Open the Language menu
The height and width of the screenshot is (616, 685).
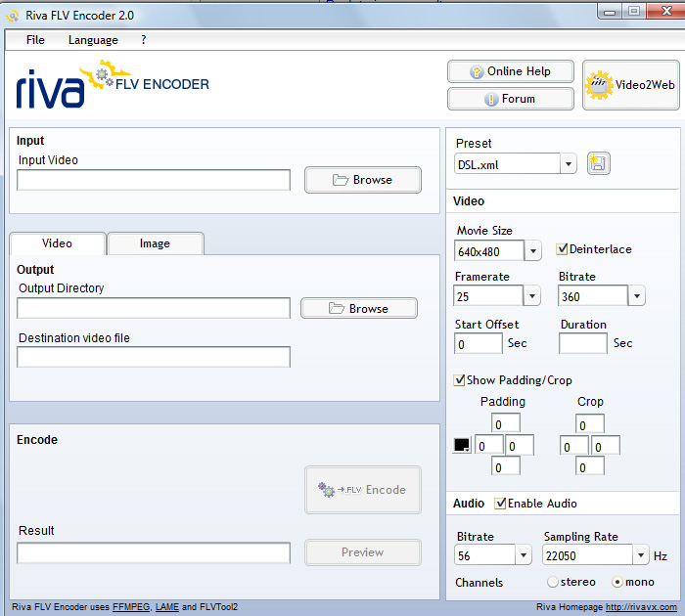93,40
